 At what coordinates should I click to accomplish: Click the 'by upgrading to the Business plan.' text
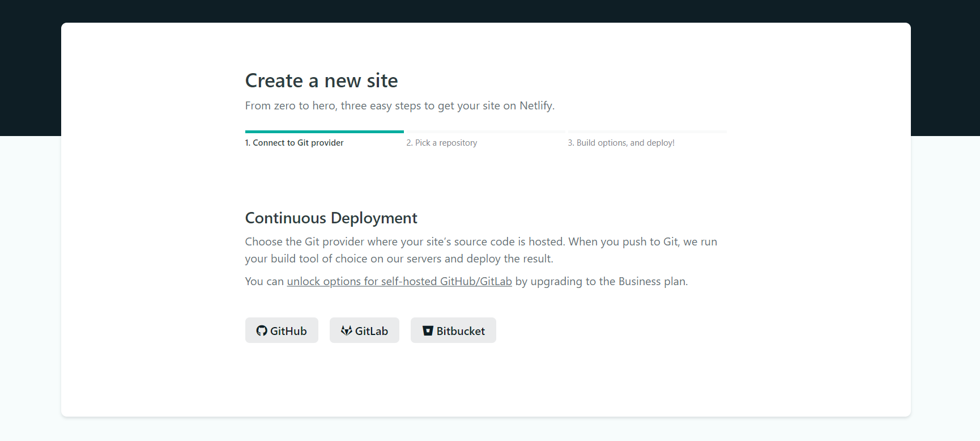click(x=602, y=281)
